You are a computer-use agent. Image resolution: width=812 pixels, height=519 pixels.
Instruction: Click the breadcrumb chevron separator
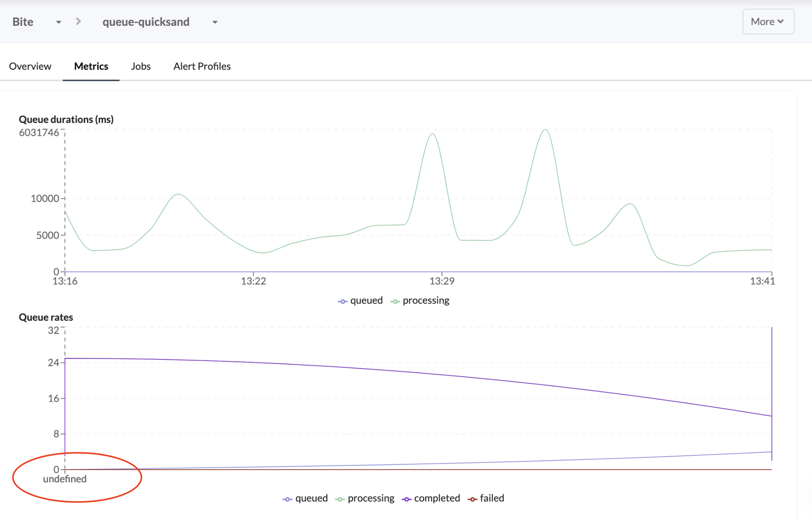click(78, 22)
